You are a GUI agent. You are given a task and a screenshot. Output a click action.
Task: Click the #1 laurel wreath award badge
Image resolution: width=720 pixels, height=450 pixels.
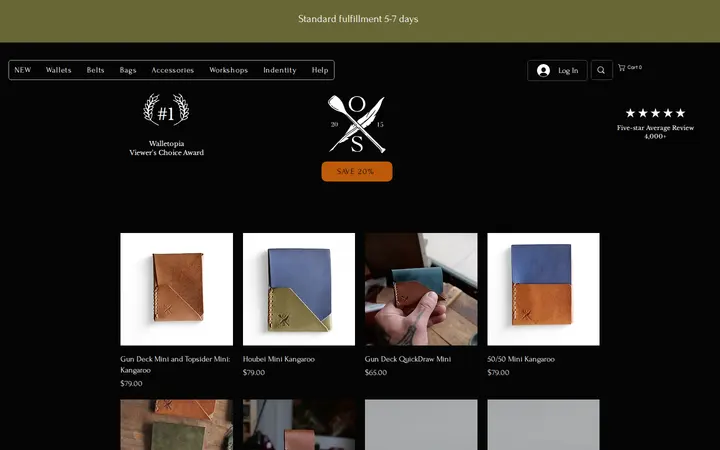point(166,109)
